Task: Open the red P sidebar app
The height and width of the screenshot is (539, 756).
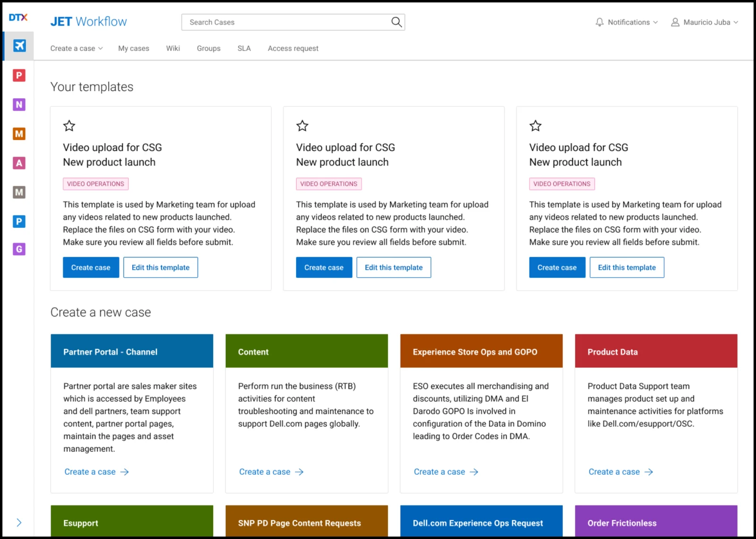Action: [19, 75]
